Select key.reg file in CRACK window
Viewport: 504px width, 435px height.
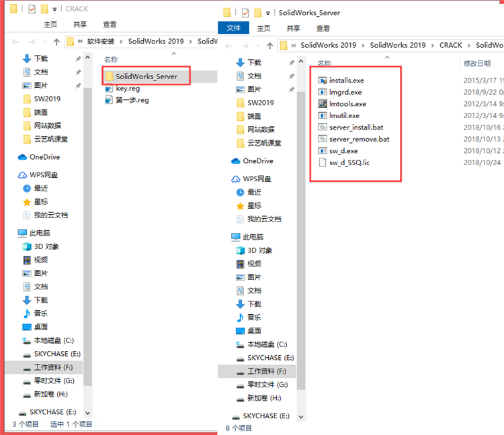(x=123, y=89)
